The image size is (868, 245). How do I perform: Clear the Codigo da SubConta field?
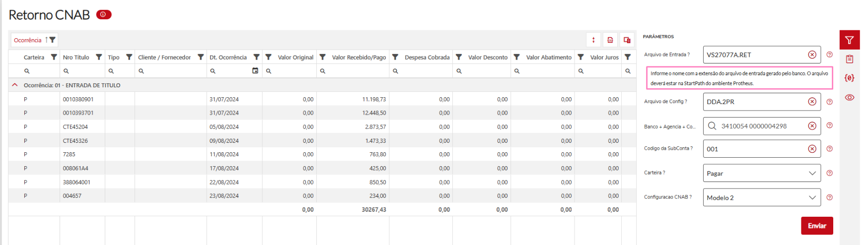click(812, 149)
